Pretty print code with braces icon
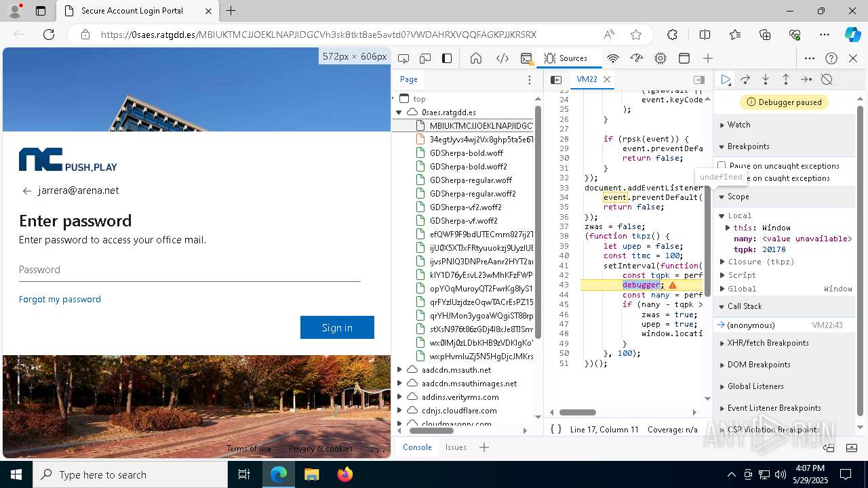868x488 pixels. coord(556,430)
